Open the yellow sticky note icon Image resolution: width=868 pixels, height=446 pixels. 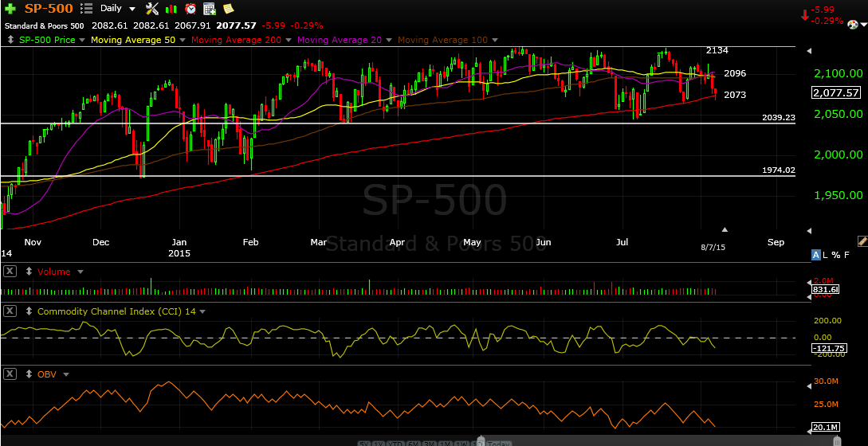tap(228, 8)
